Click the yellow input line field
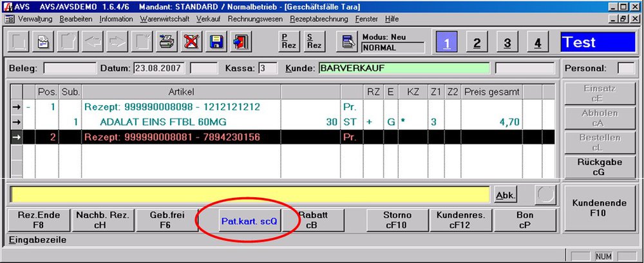This screenshot has height=263, width=644. pos(250,195)
